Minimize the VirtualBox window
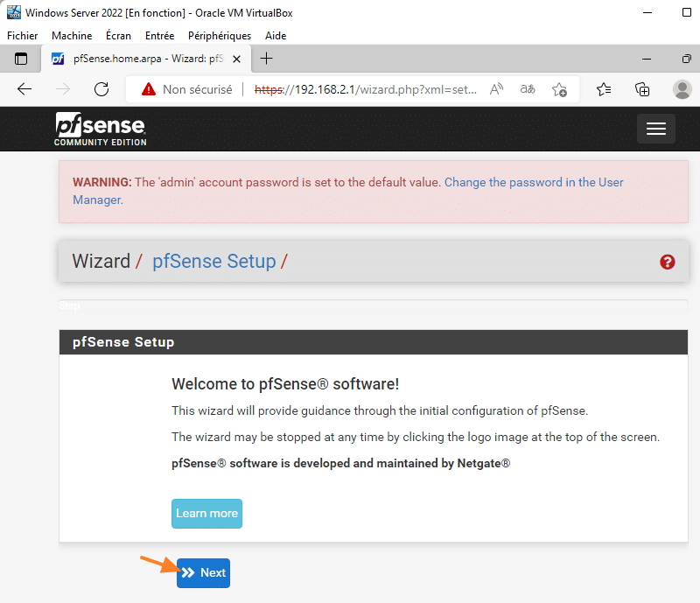 coord(647,12)
